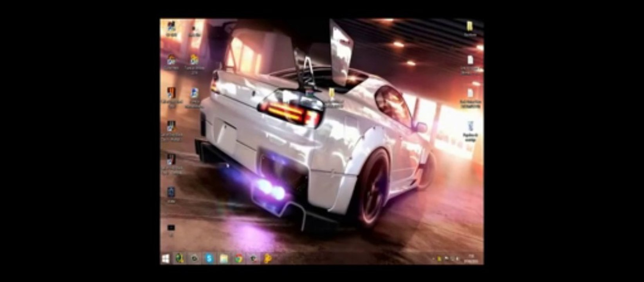
Task: Click the volume speaker icon in the tray
Action: click(x=457, y=258)
